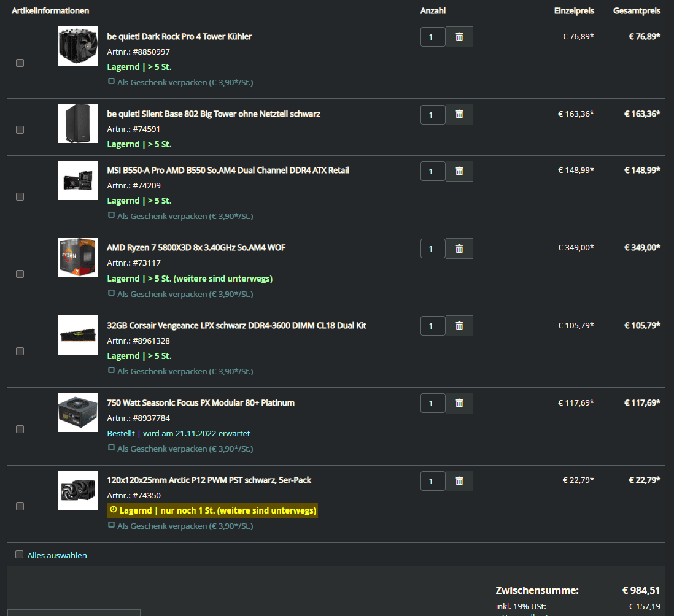
Task: Check the MSI B550-A Pro row checkbox
Action: click(20, 196)
